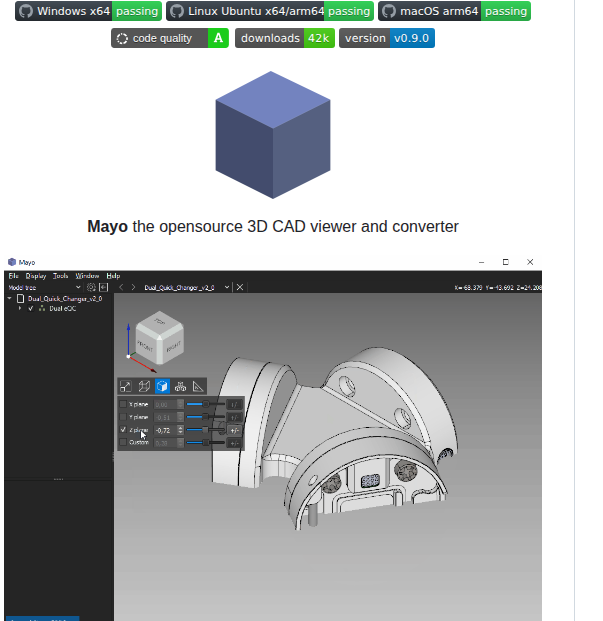
Task: Click the Custom plane position slider
Action: click(205, 442)
